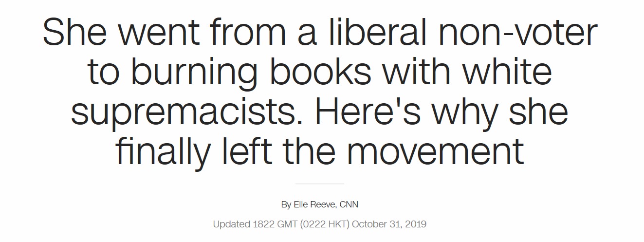Click the October 31, 2019 date
644x242 pixels.
[x=389, y=224]
